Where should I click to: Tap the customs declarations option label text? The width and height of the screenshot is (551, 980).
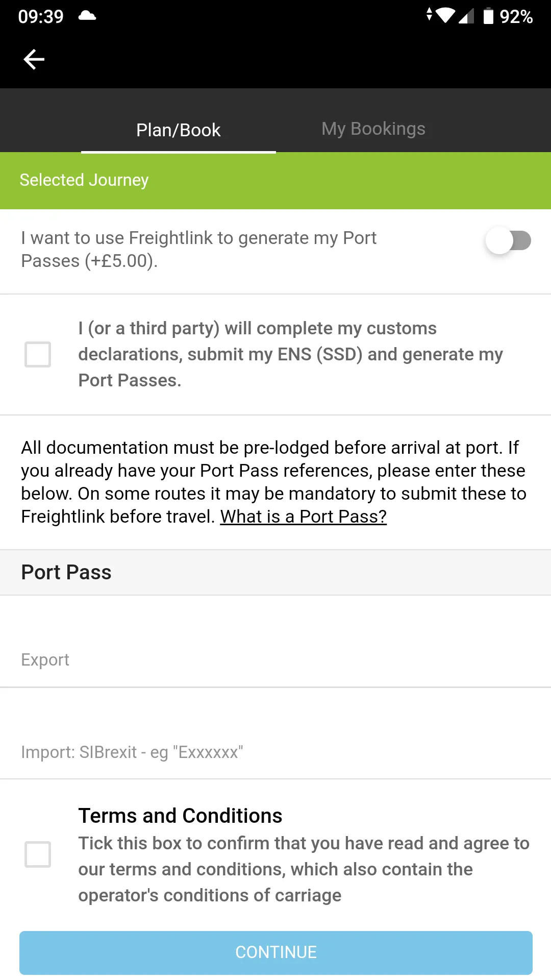click(290, 354)
